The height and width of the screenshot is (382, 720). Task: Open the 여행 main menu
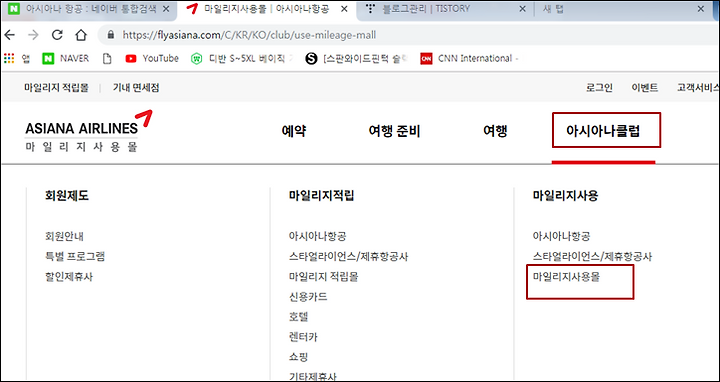coord(495,131)
